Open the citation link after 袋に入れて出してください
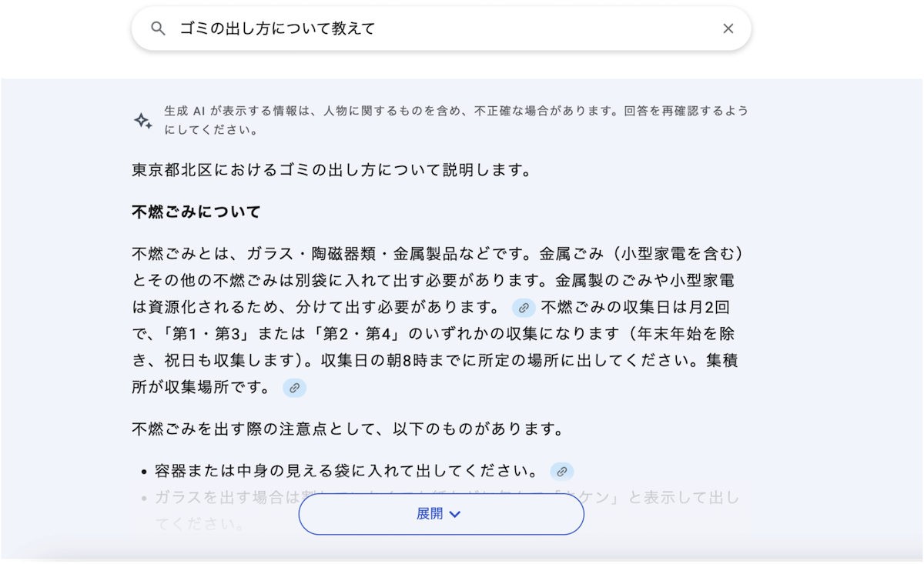This screenshot has height=564, width=924. [x=561, y=471]
